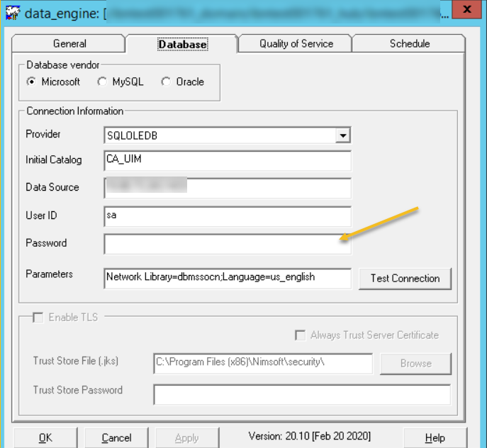
Task: Click the Cancel button
Action: pos(116,438)
